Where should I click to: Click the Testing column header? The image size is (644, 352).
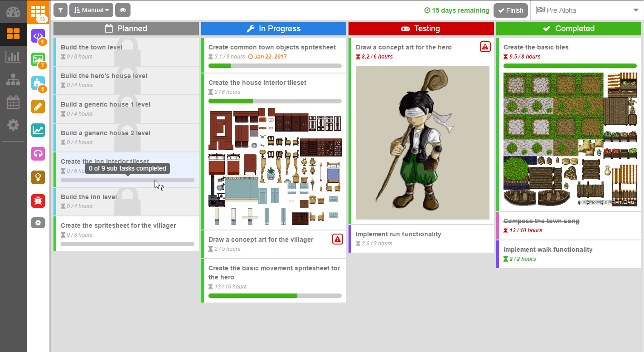coord(421,29)
